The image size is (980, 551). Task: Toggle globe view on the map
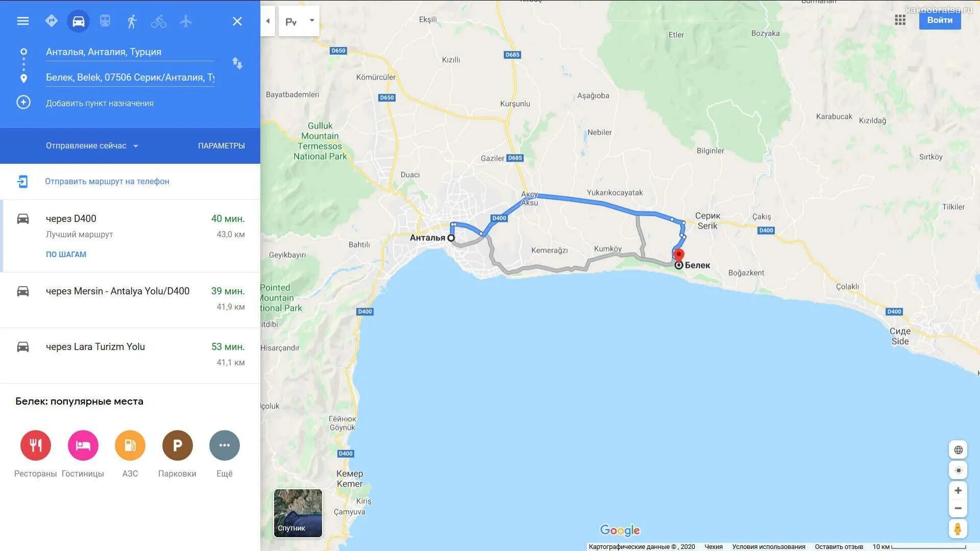click(958, 450)
